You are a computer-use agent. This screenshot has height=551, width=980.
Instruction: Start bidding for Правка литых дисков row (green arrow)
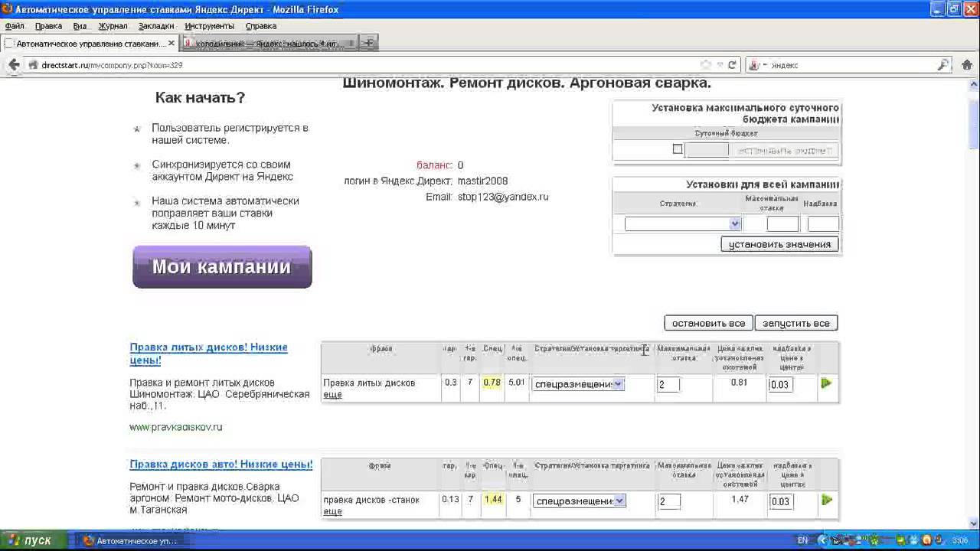pos(826,383)
